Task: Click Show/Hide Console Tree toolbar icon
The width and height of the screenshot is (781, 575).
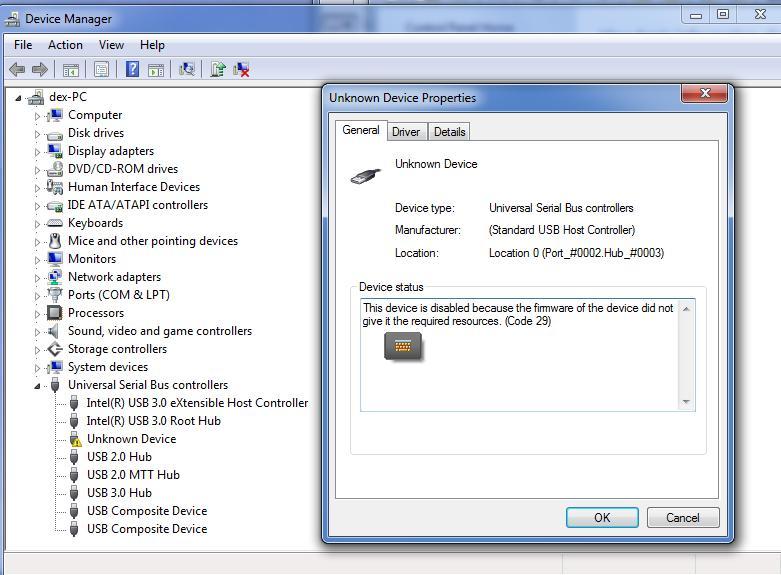Action: pos(71,70)
